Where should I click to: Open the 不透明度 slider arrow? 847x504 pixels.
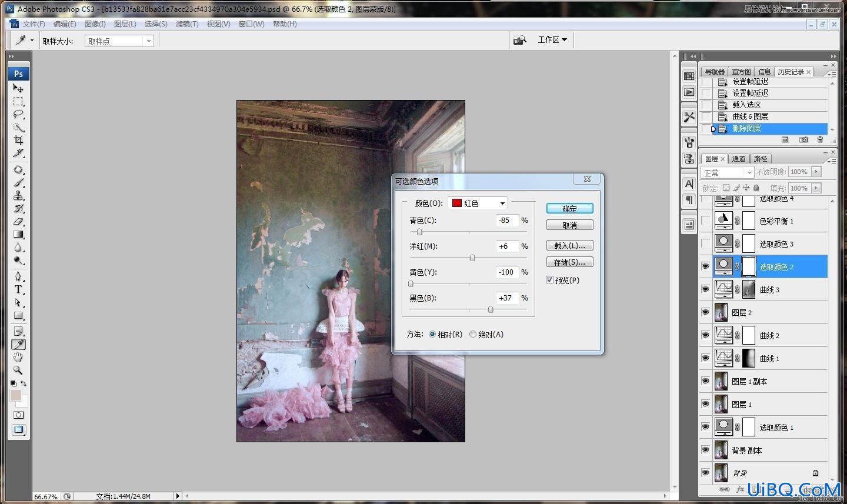pos(816,172)
